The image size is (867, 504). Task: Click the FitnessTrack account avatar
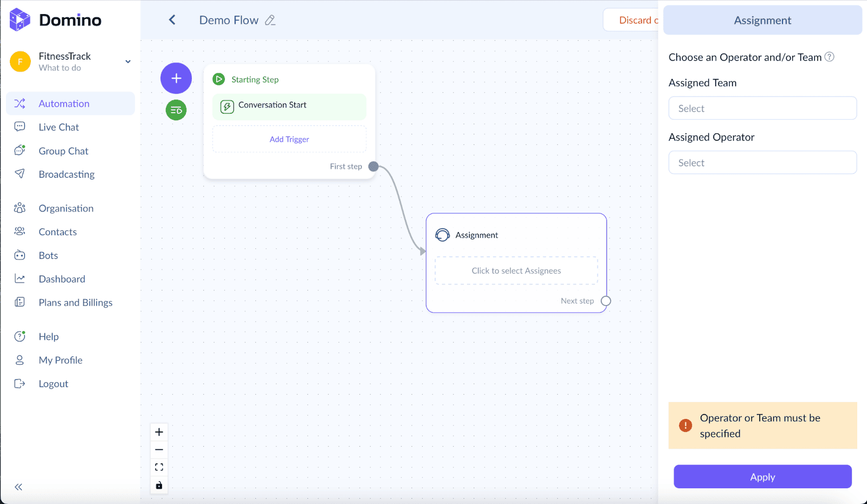[20, 62]
